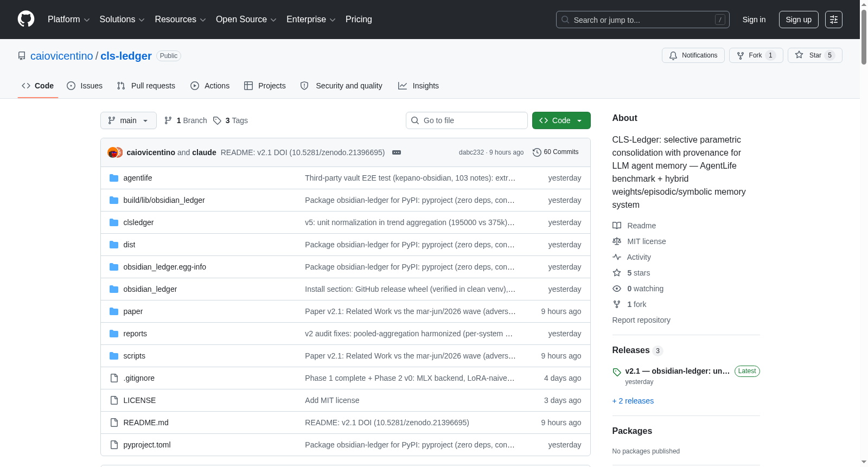Viewport: 868px width, 467px height.
Task: Click the star icon next to 5 stars
Action: [x=617, y=273]
